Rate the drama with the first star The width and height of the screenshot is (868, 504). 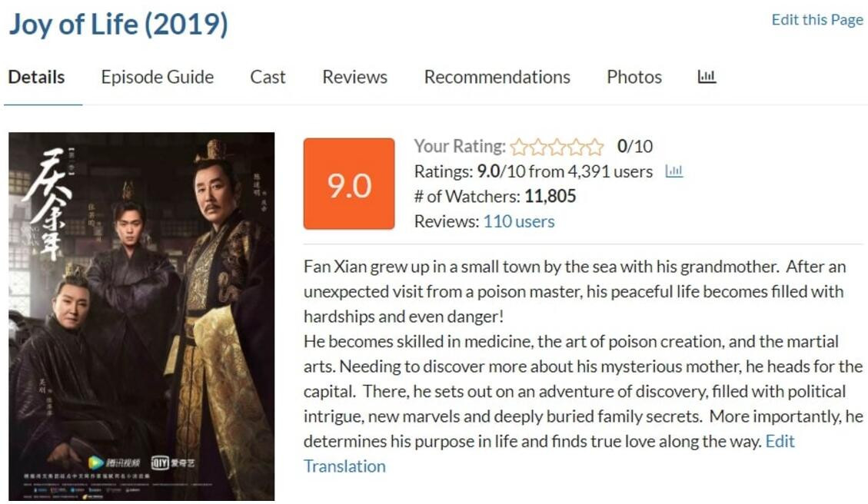[519, 147]
